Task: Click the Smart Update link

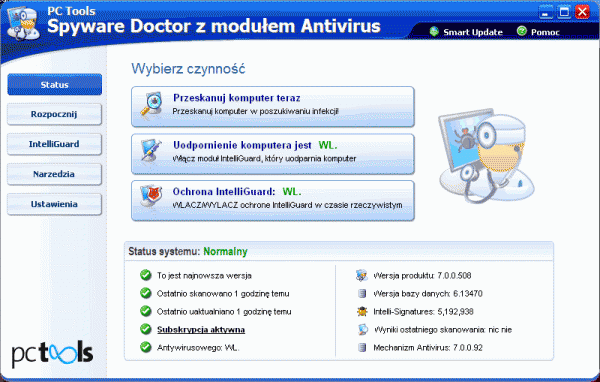Action: pos(473,32)
